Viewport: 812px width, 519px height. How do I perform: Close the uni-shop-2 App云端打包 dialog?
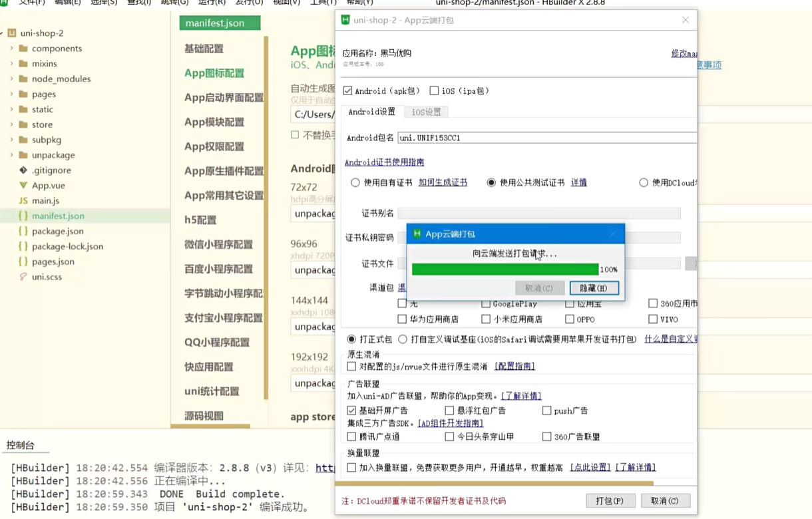point(686,20)
